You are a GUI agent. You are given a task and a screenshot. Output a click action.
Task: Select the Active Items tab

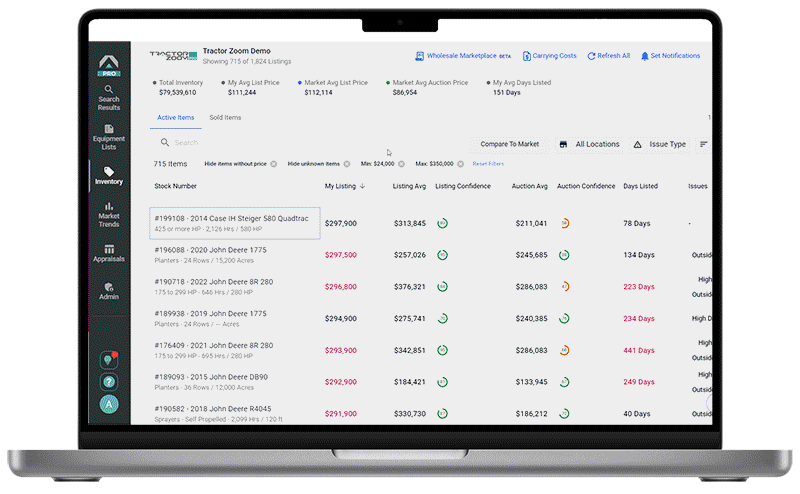[175, 117]
